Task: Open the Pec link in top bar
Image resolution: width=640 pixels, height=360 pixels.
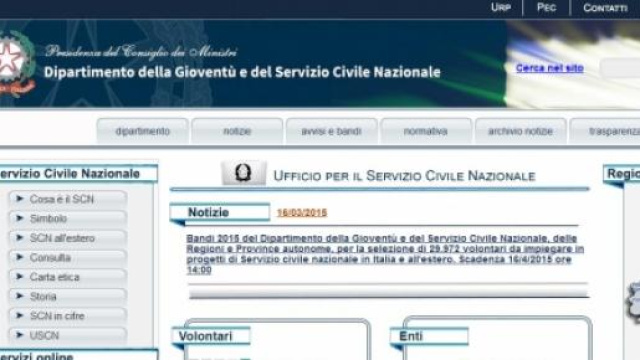Action: [x=546, y=7]
